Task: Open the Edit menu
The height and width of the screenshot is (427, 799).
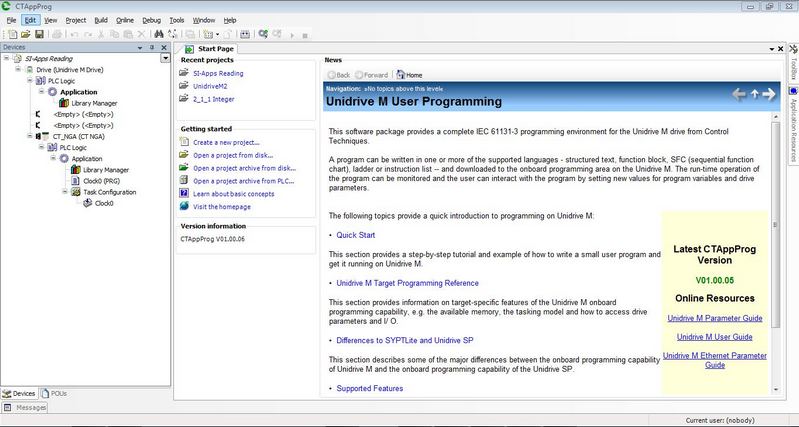Action: 31,20
